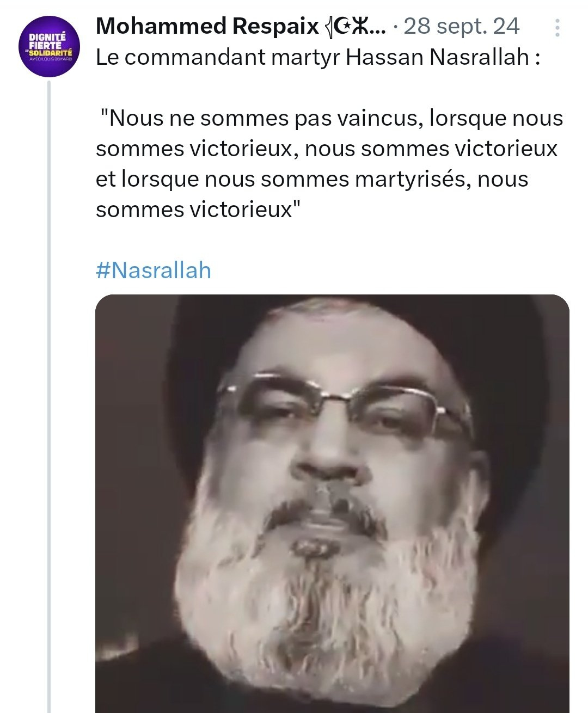This screenshot has width=588, height=713.
Task: Click the dot separator before the date
Action: (395, 27)
